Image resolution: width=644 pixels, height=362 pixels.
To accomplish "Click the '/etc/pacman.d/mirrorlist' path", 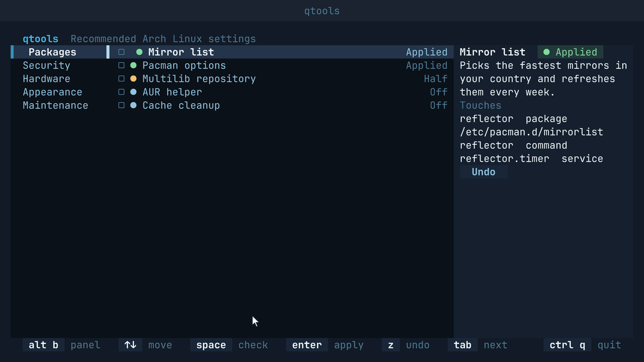I will tap(532, 132).
